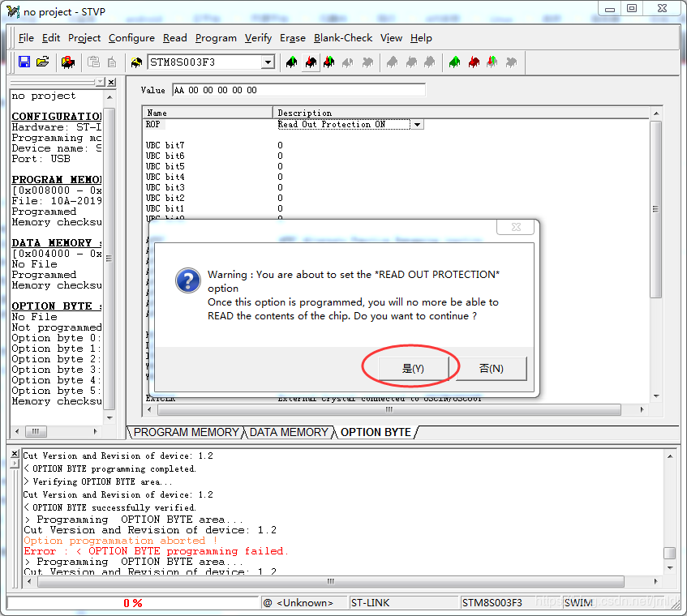Open the Help menu

point(421,38)
